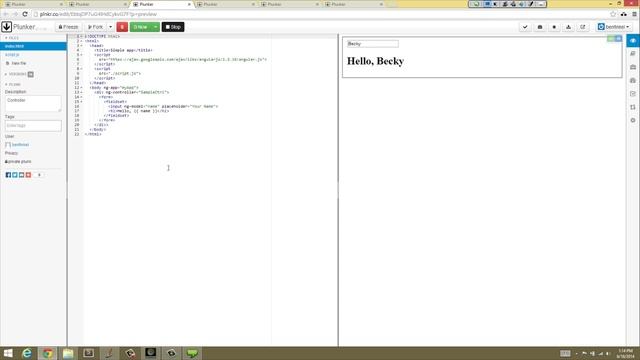The width and height of the screenshot is (640, 360).
Task: Click the briefcase icon in right sidebar
Action: pyautogui.click(x=633, y=67)
